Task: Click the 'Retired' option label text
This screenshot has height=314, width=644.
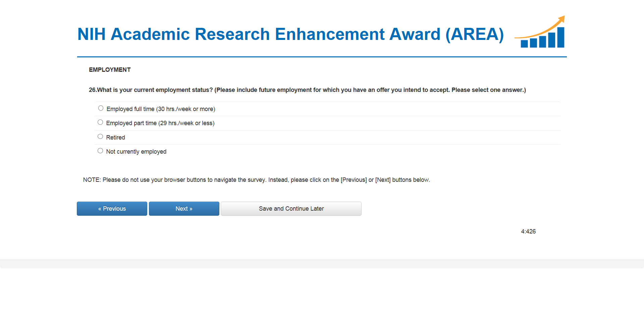Action: click(115, 138)
